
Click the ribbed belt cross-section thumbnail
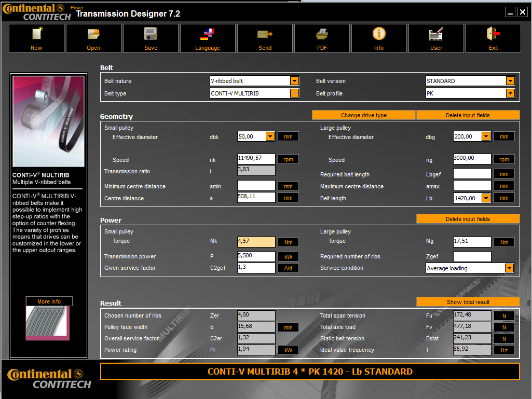[x=48, y=323]
